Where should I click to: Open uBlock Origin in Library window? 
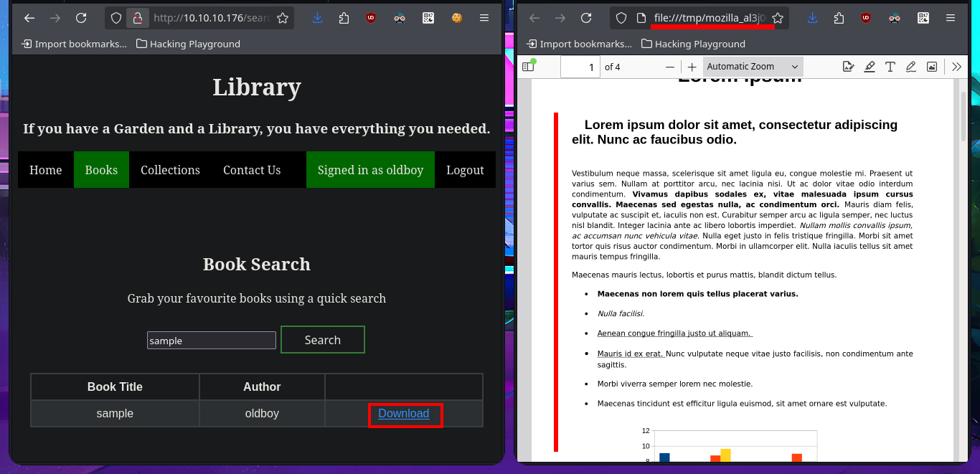click(x=370, y=18)
